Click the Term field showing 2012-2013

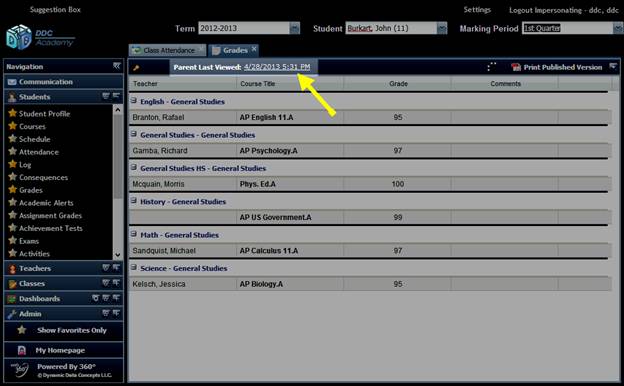(x=244, y=28)
